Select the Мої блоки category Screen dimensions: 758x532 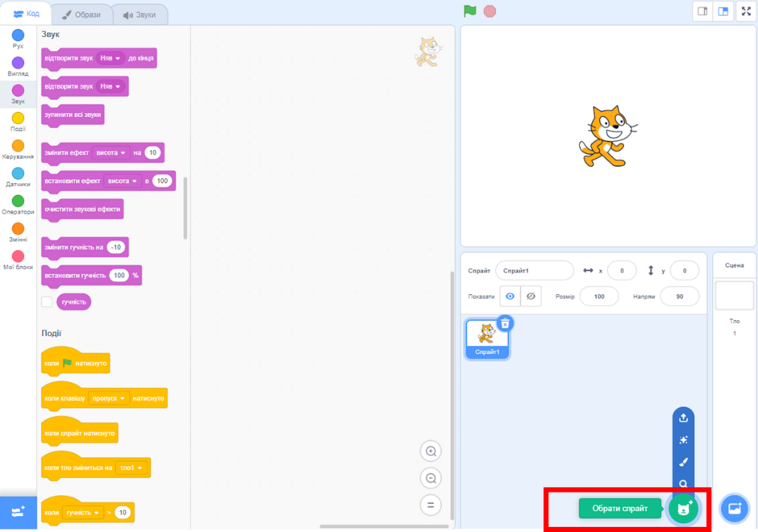(18, 260)
